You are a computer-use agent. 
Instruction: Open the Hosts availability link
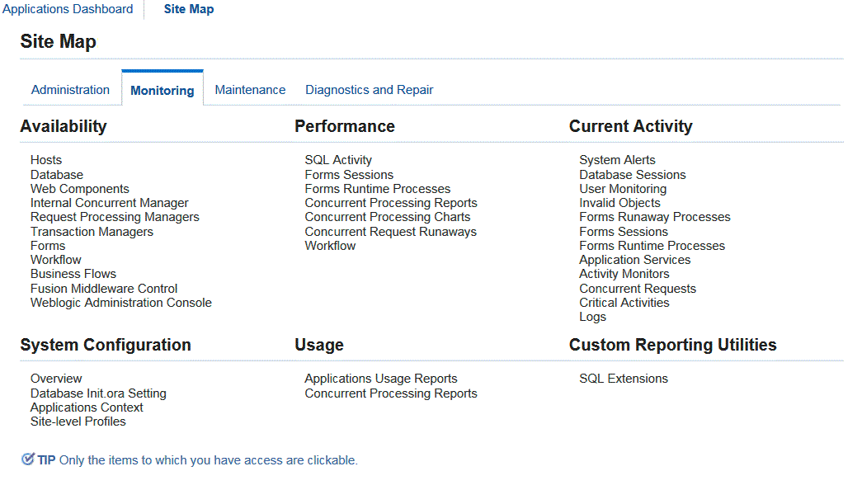click(x=46, y=160)
